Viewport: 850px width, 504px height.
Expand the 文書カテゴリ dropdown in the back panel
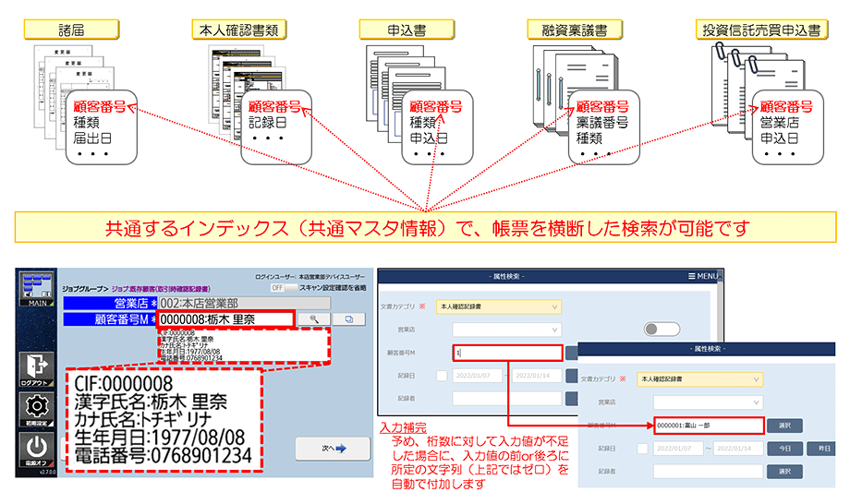tap(497, 306)
